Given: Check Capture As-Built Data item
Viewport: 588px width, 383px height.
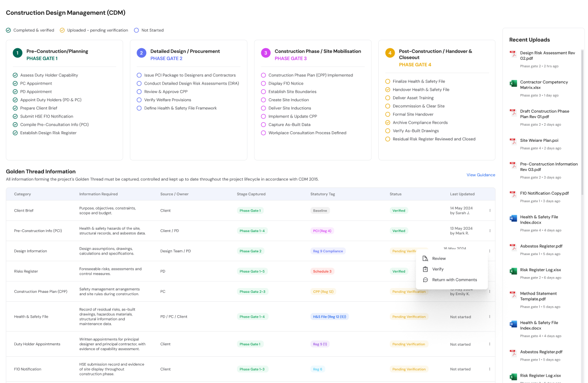Looking at the screenshot, I should click(x=263, y=125).
